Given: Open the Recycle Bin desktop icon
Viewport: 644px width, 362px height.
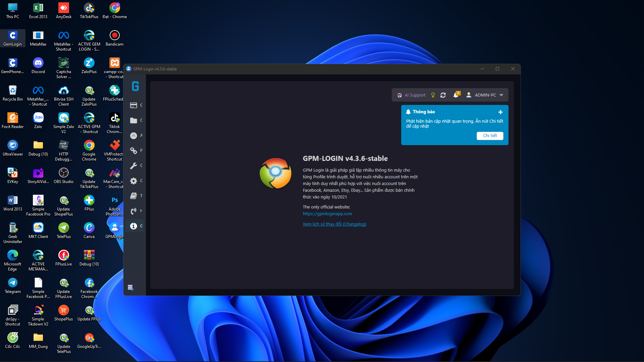Looking at the screenshot, I should [13, 93].
